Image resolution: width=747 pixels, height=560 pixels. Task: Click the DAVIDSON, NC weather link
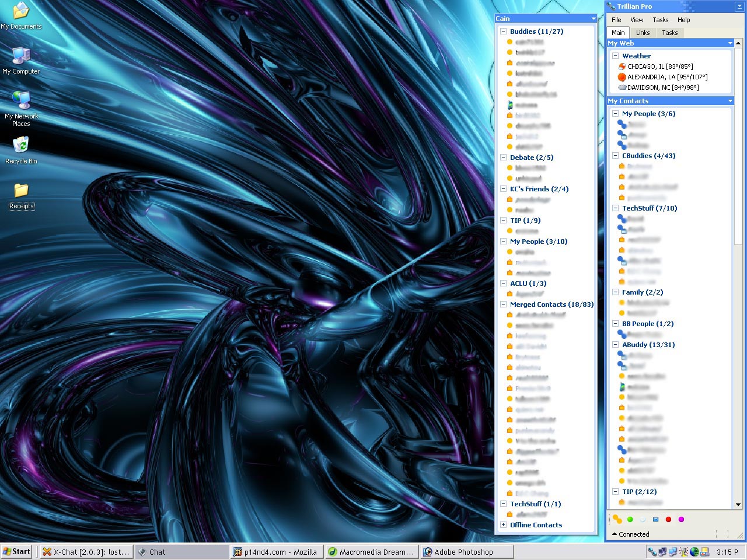coord(661,87)
